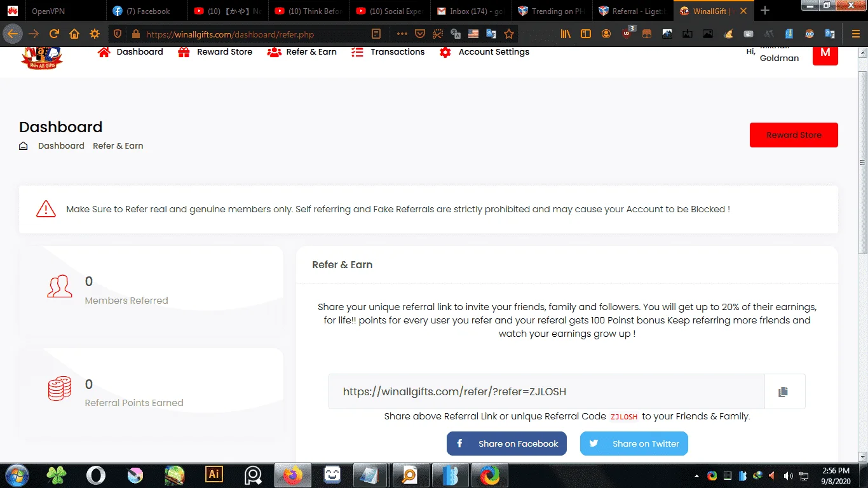
Task: Reload the page with refresh icon
Action: 54,34
